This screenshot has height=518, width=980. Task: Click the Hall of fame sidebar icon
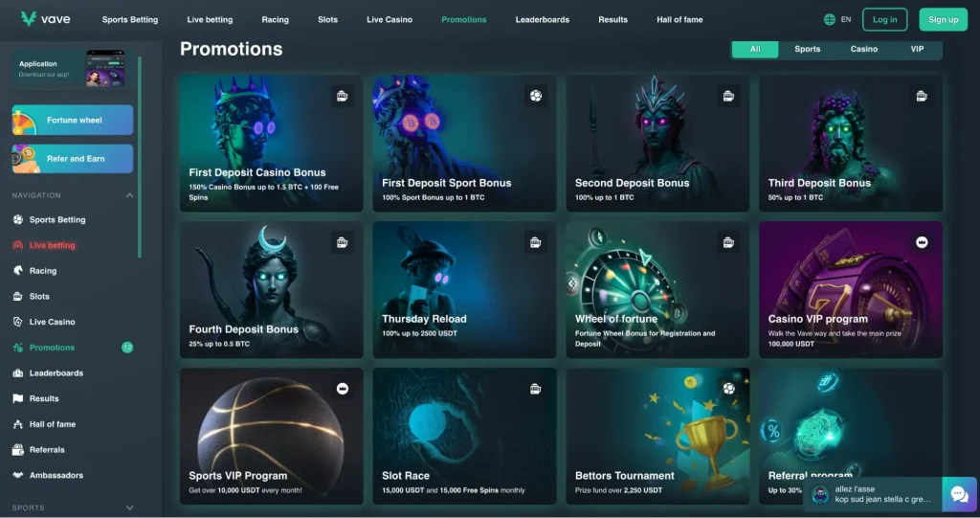pyautogui.click(x=18, y=423)
